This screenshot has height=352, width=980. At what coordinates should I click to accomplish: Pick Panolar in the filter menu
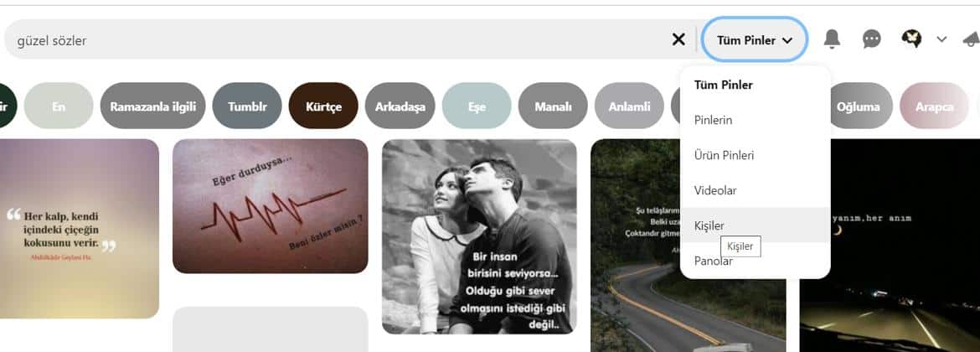pos(755,261)
